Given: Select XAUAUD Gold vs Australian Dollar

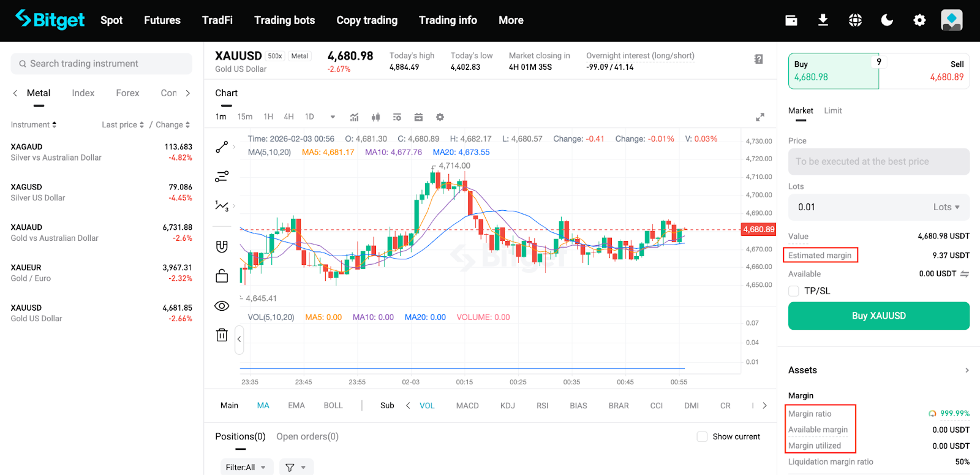Looking at the screenshot, I should tap(101, 233).
